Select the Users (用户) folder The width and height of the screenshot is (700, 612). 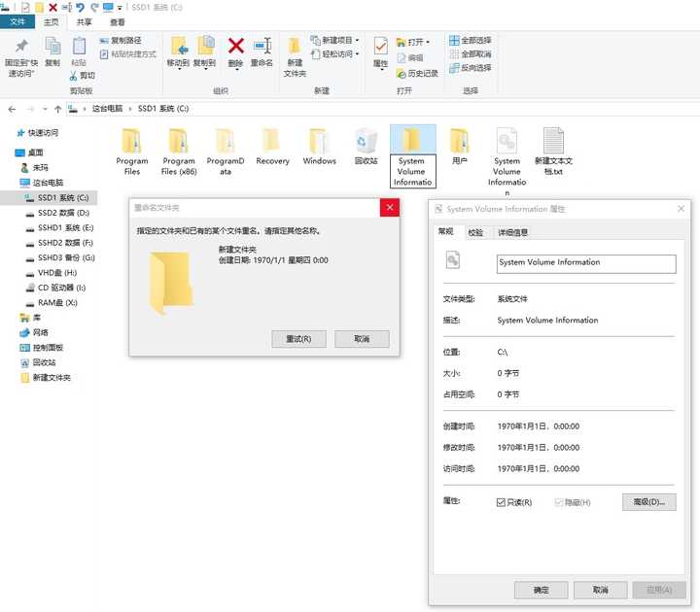459,148
